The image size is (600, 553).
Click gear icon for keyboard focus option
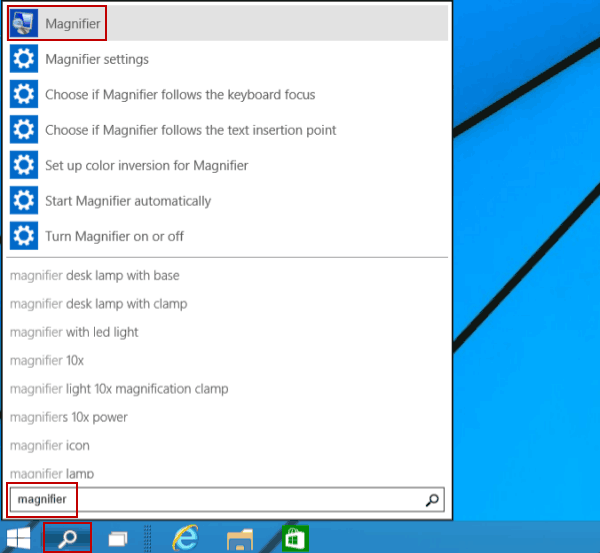(x=24, y=94)
